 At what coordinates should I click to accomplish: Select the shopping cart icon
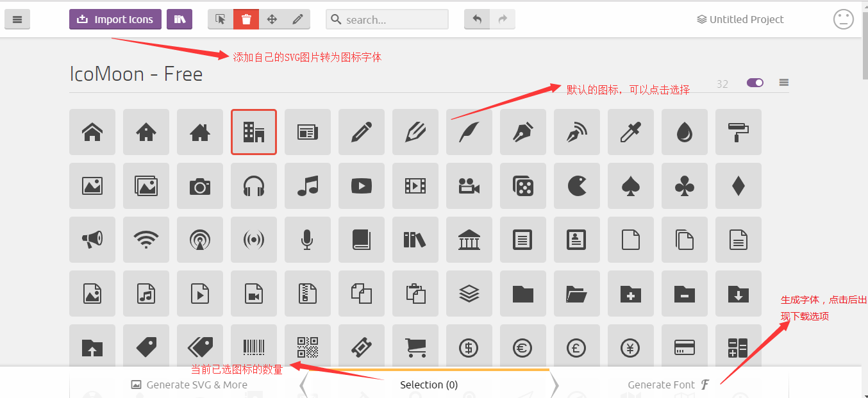[415, 346]
